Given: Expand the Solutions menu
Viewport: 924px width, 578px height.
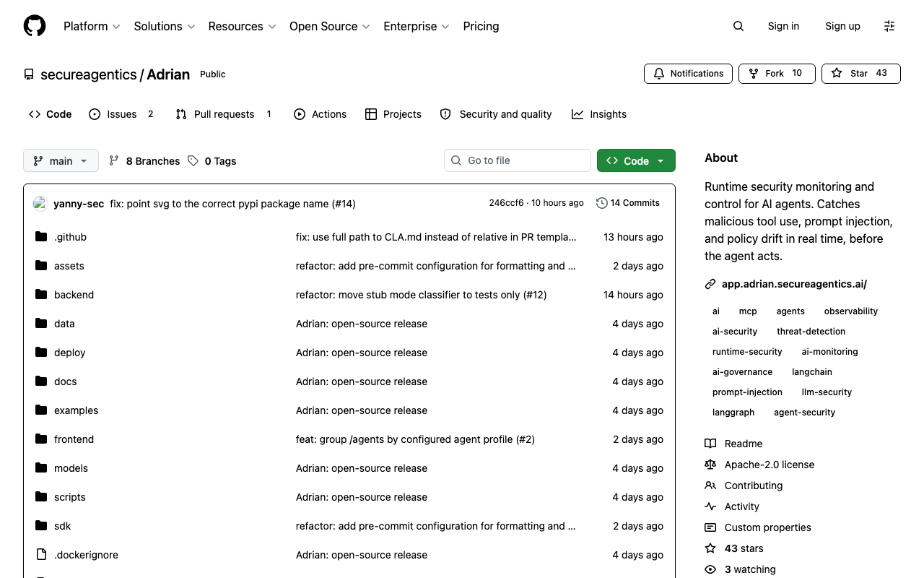Looking at the screenshot, I should click(x=165, y=26).
